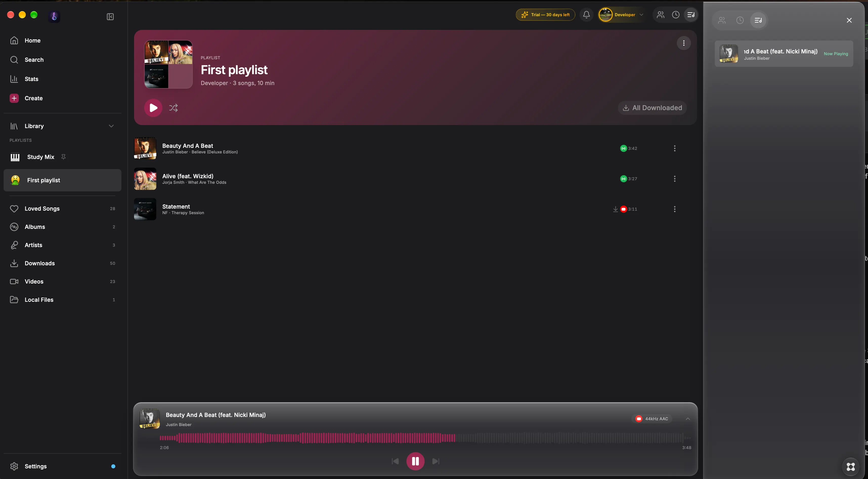The height and width of the screenshot is (479, 868).
Task: Pause the current song
Action: click(415, 461)
